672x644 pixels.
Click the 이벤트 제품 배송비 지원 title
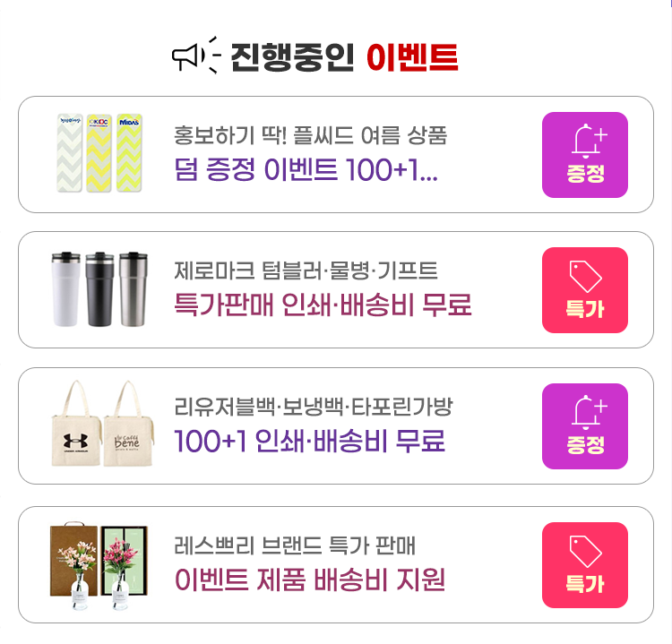(x=309, y=580)
